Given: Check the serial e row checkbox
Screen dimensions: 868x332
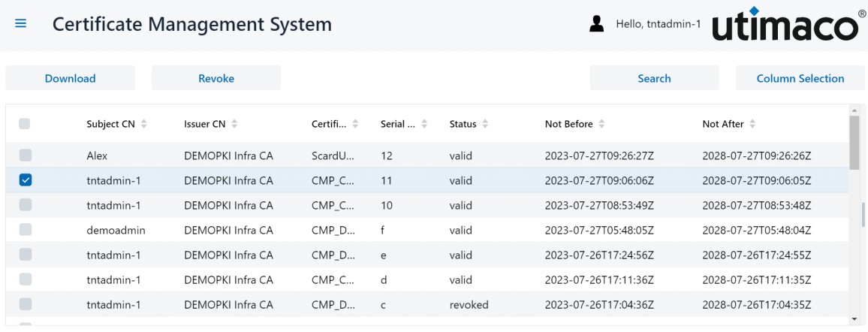Looking at the screenshot, I should [26, 255].
